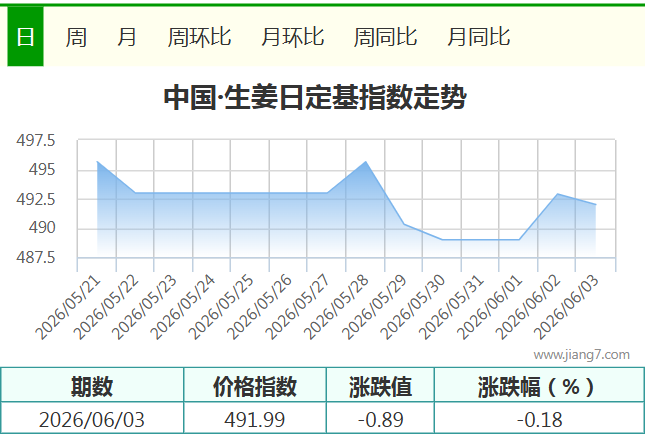This screenshot has height=440, width=645.
Task: Click y-axis label 492.5
Action: tap(35, 199)
